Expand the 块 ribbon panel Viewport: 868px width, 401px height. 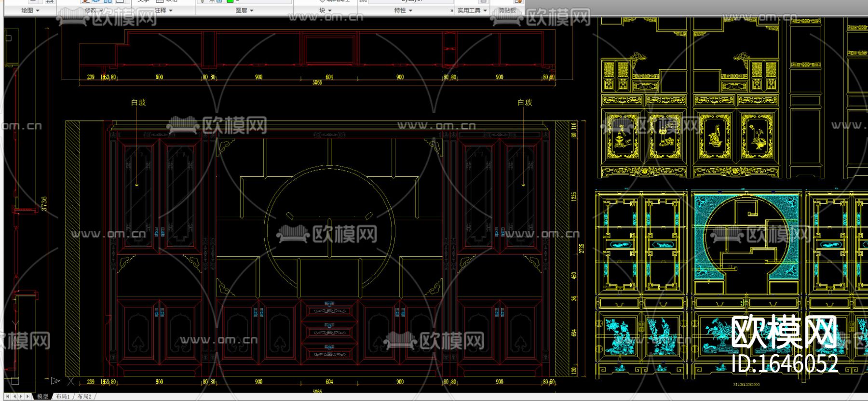coord(325,10)
